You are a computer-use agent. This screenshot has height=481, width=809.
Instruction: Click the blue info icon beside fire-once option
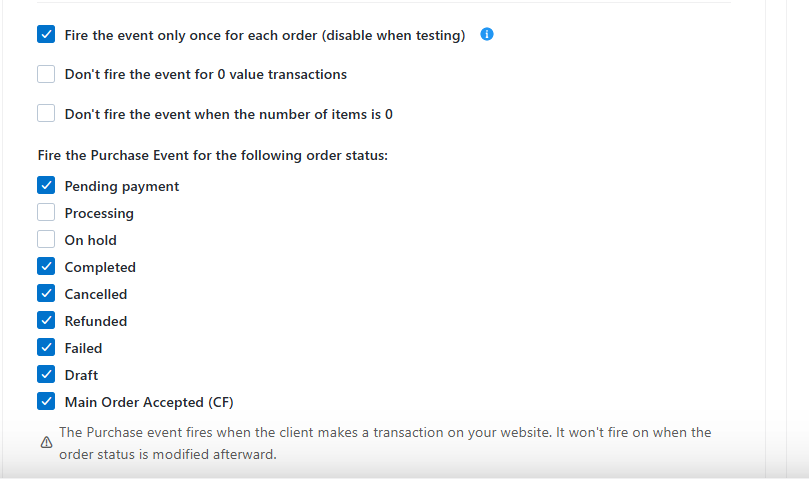click(x=487, y=35)
